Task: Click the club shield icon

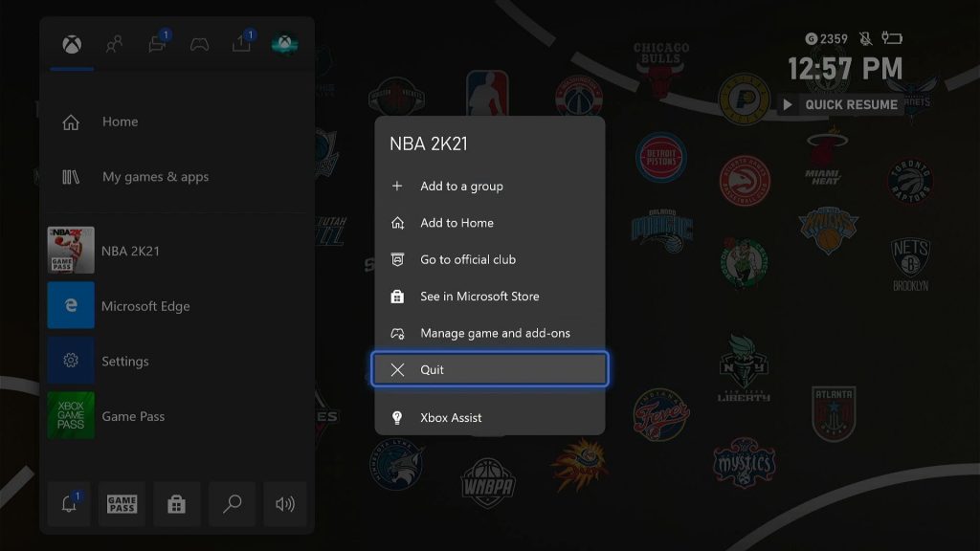Action: 397,259
